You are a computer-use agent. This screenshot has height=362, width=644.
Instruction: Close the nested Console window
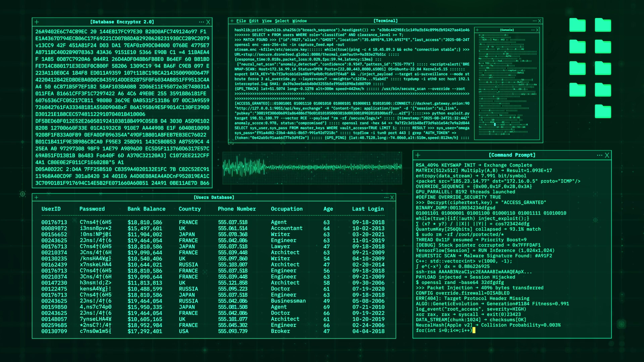click(537, 30)
